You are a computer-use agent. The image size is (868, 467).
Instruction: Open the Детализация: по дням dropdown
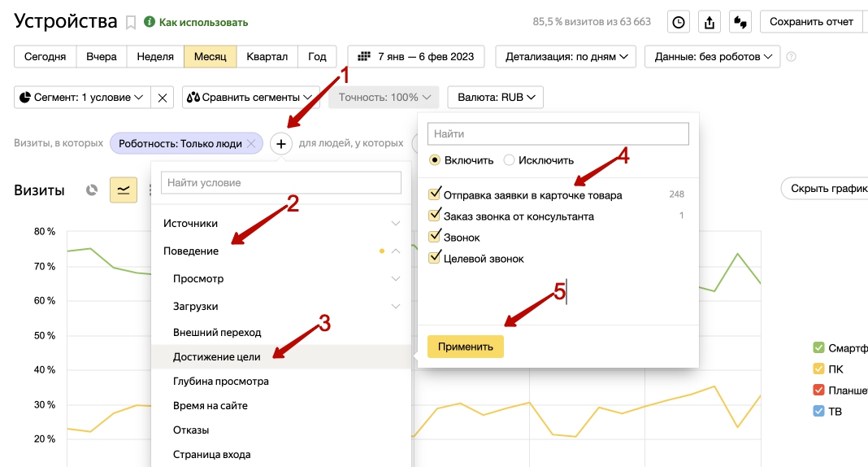point(566,56)
